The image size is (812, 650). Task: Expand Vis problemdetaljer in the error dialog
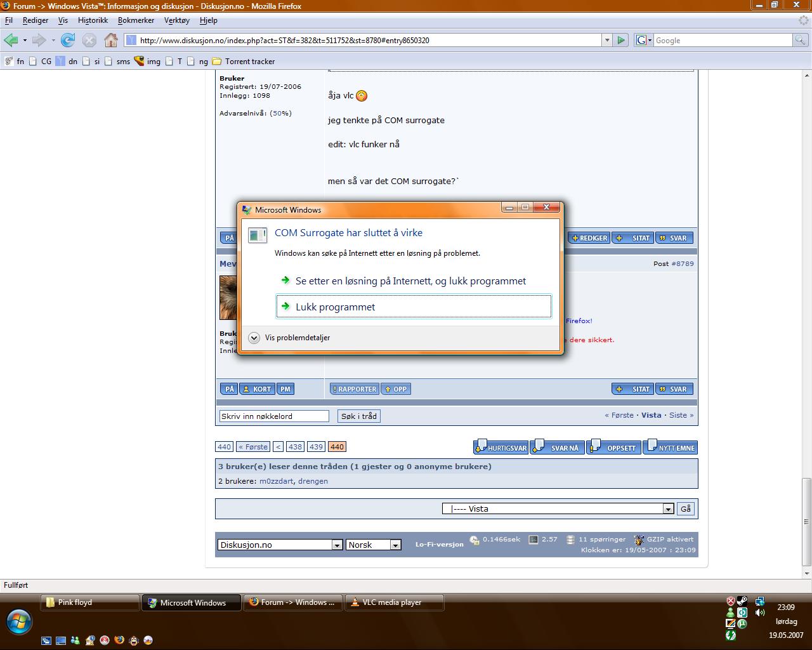pos(289,338)
